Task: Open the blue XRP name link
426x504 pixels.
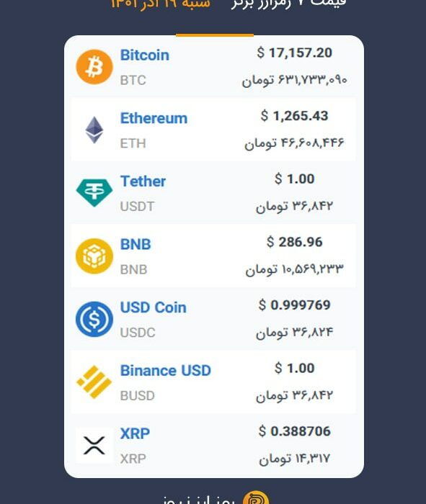Action: 135,433
